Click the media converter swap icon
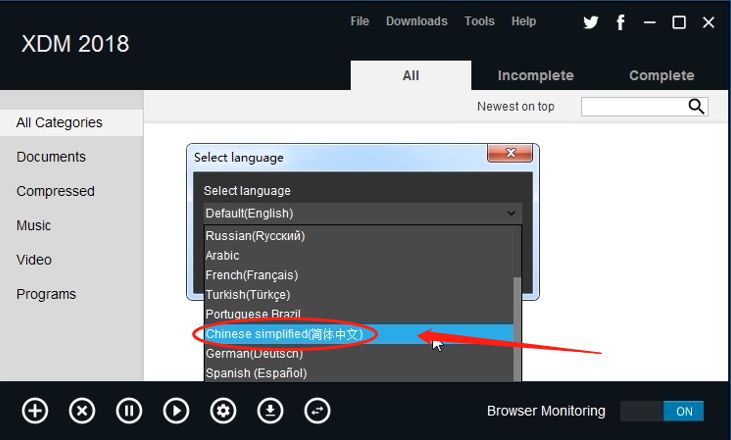Viewport: 731px width, 440px height. tap(317, 411)
